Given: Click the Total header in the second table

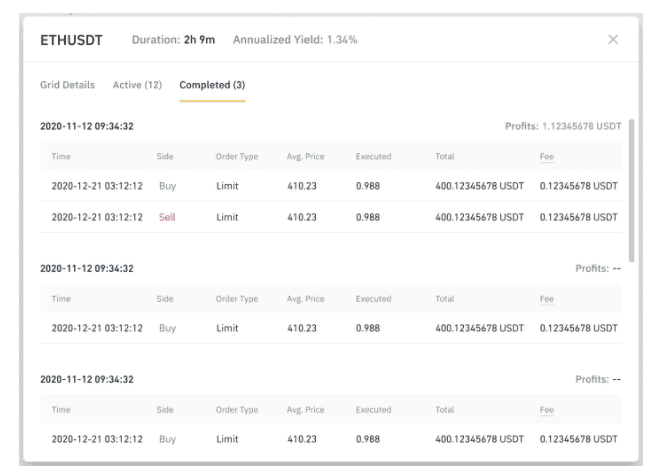Looking at the screenshot, I should 444,299.
